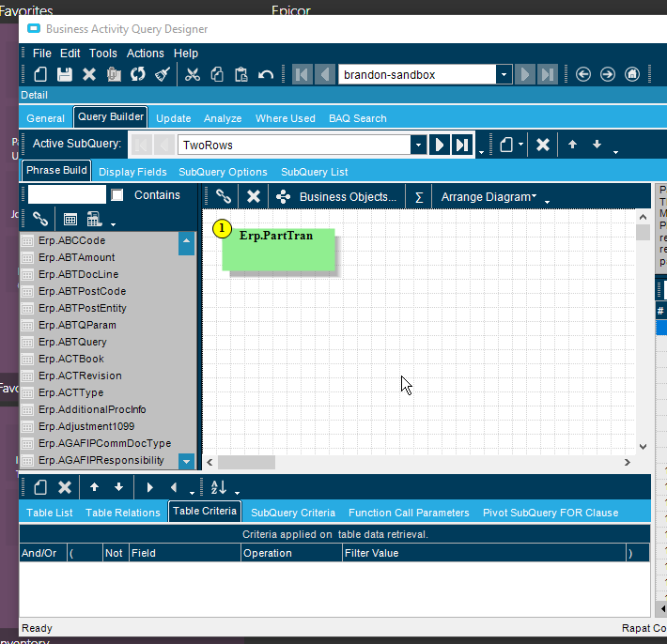Go to previous BAQ record
The image size is (667, 644).
point(325,75)
